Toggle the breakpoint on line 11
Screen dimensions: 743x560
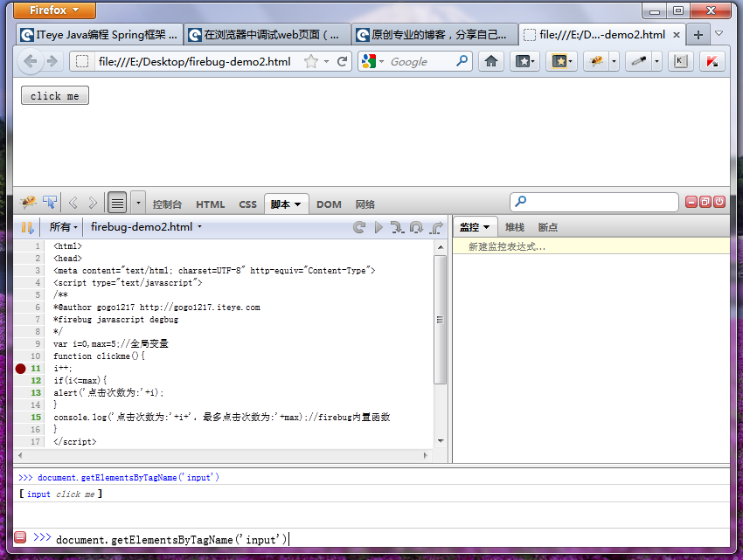(20, 368)
